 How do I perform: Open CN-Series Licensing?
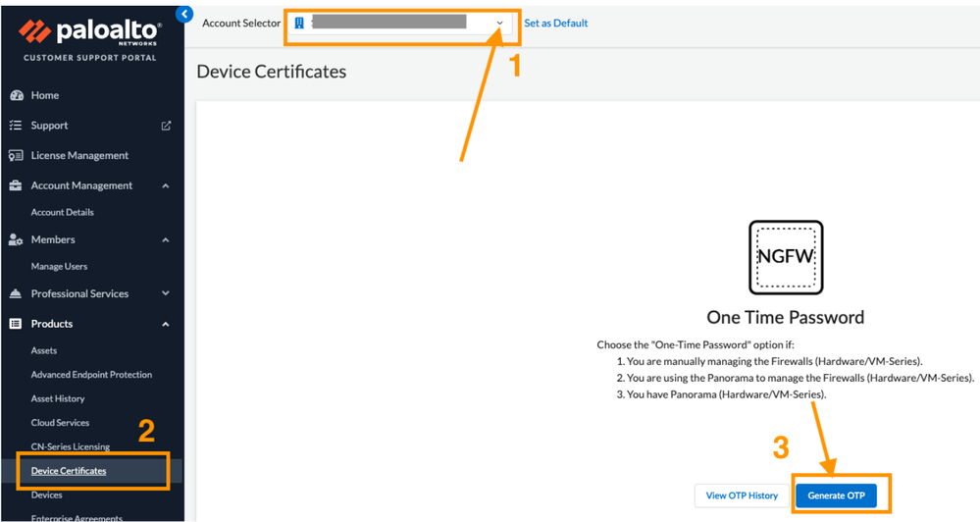click(70, 447)
